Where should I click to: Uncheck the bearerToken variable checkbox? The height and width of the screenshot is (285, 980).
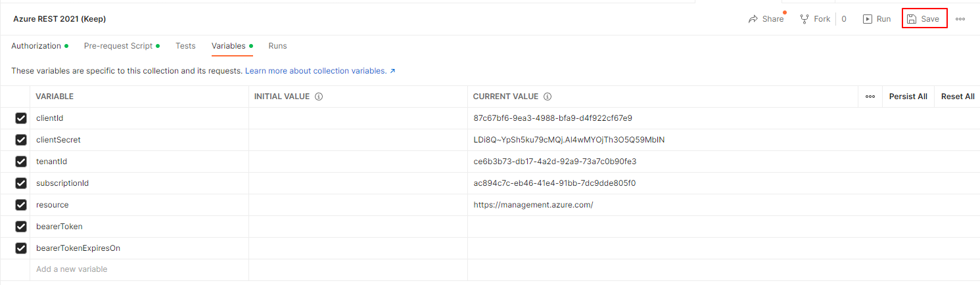(x=21, y=227)
